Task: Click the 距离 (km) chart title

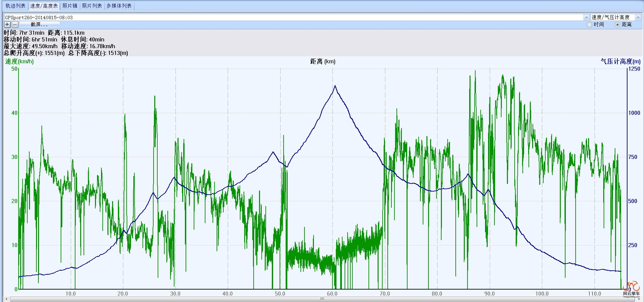Action: 323,61
